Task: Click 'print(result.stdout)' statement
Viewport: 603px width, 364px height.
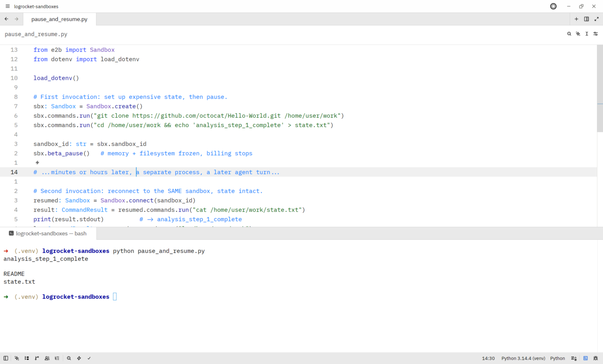Action: 69,219
